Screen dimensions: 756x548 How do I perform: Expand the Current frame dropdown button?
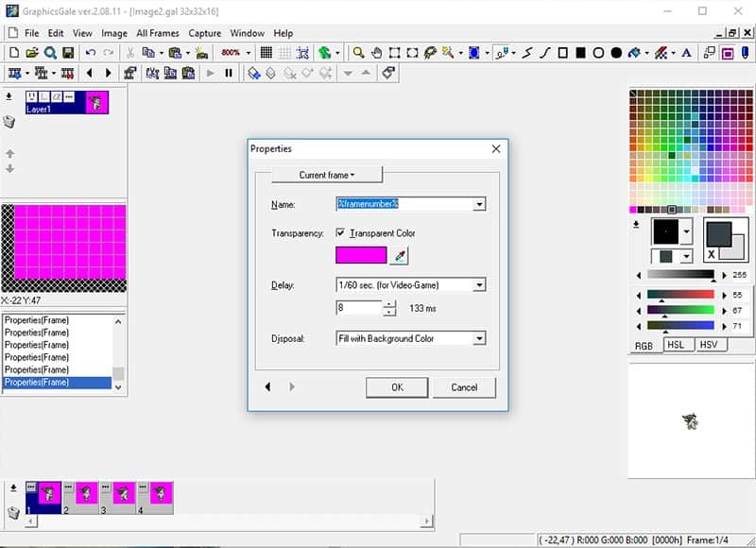[327, 175]
